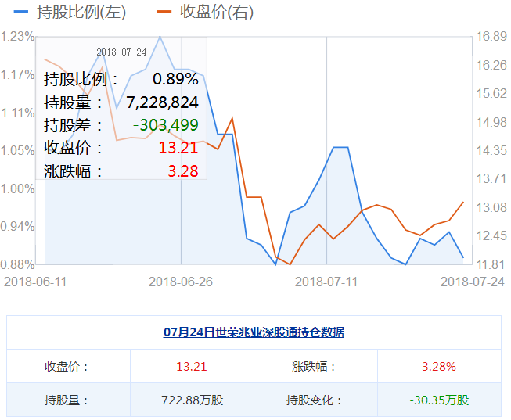Toggle the 收盘价(右) legend series
Screen dimensions: 511x420
pyautogui.click(x=205, y=12)
